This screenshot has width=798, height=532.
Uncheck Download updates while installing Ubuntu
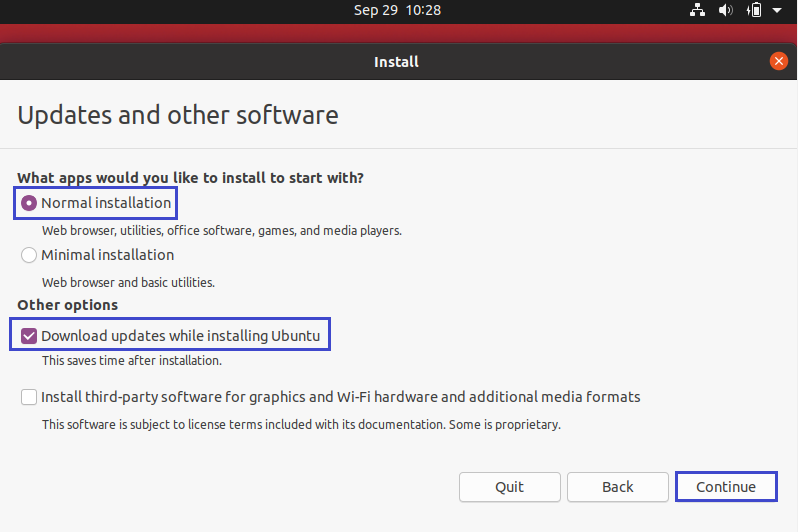click(x=29, y=336)
